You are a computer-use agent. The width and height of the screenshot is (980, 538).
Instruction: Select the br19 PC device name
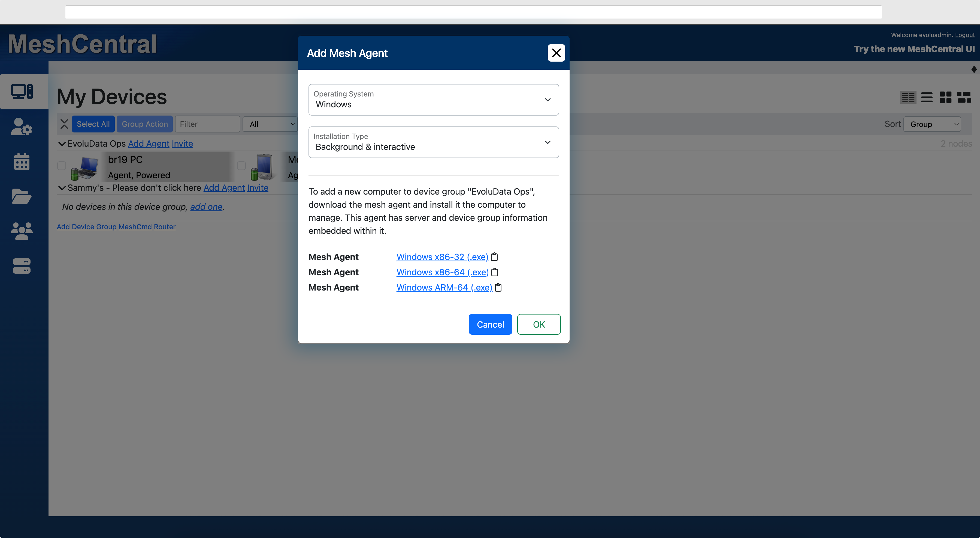coord(125,160)
